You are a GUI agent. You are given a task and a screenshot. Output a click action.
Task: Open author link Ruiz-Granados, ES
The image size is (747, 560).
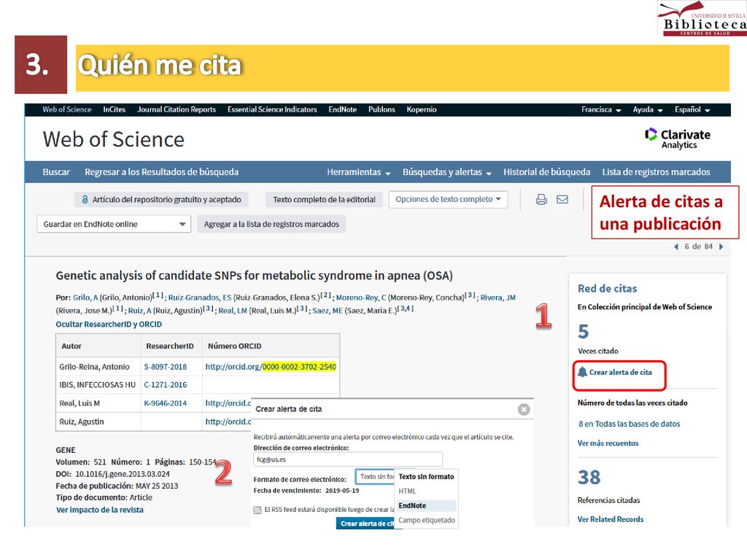point(200,297)
